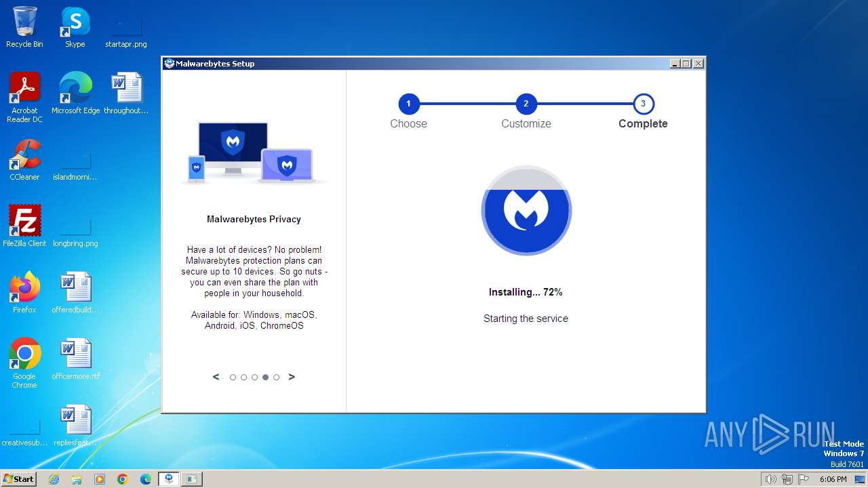Viewport: 868px width, 488px height.
Task: Click the Malwarebytes logo in title bar
Action: click(x=170, y=64)
